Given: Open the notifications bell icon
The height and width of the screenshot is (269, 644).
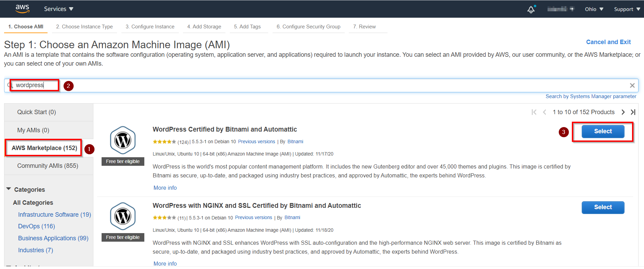Looking at the screenshot, I should coord(531,9).
